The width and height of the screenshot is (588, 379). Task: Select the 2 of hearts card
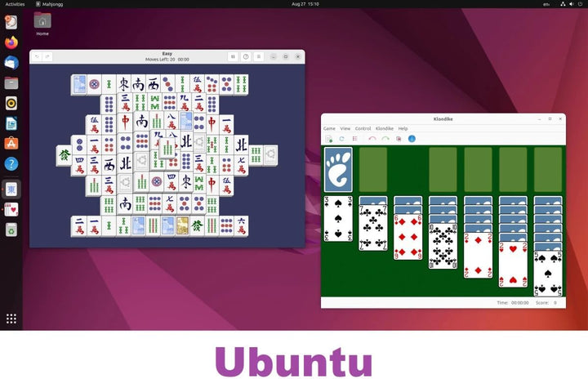[x=513, y=265]
